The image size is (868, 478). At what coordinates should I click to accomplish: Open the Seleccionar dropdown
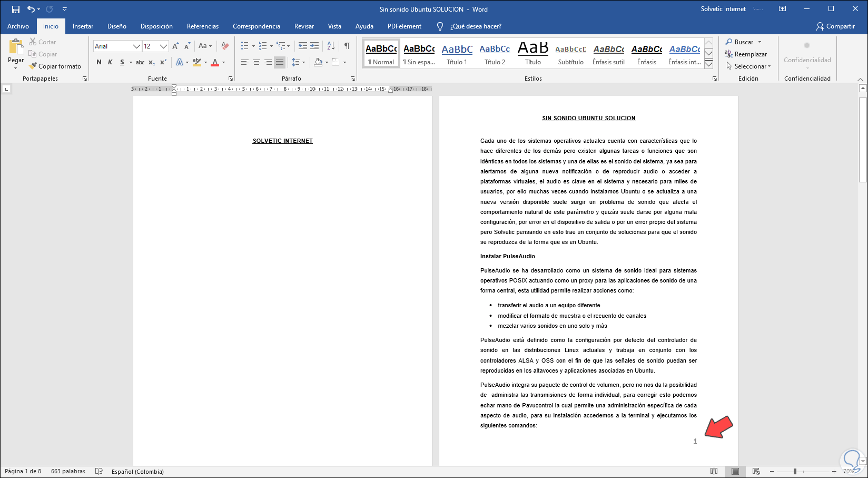tap(748, 66)
